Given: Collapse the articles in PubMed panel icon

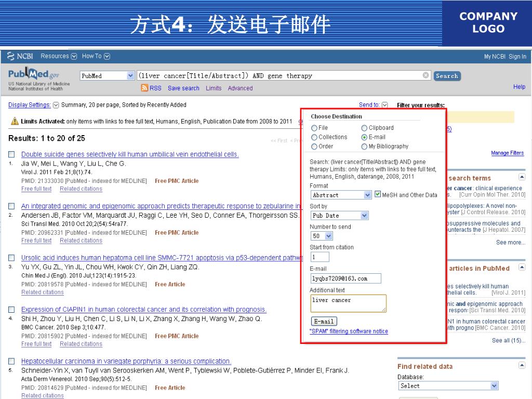Looking at the screenshot, I should 522,268.
